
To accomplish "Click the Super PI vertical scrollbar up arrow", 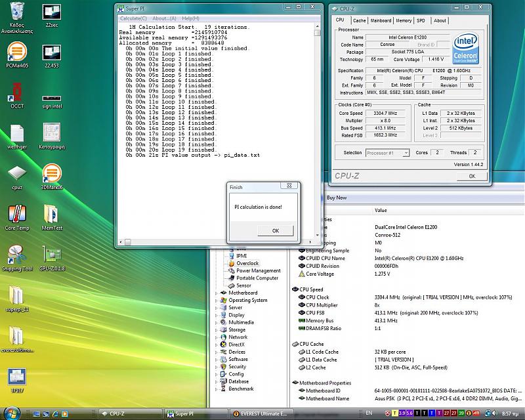I will [318, 26].
